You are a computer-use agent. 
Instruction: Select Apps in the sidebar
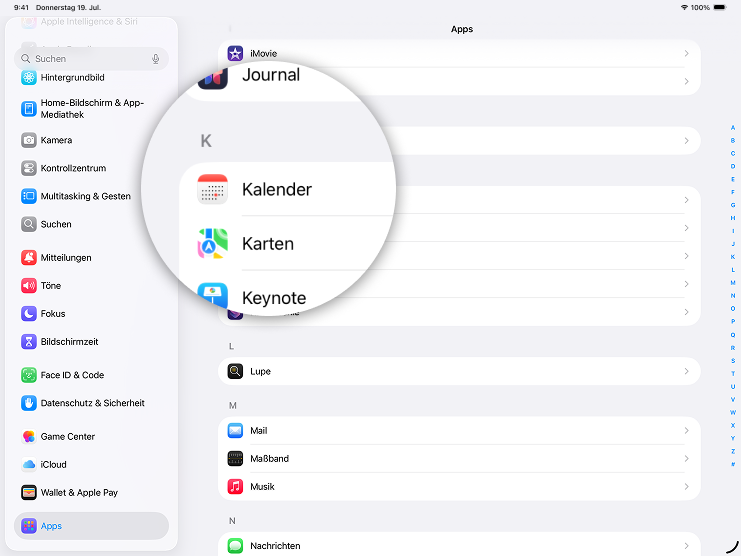(x=91, y=526)
